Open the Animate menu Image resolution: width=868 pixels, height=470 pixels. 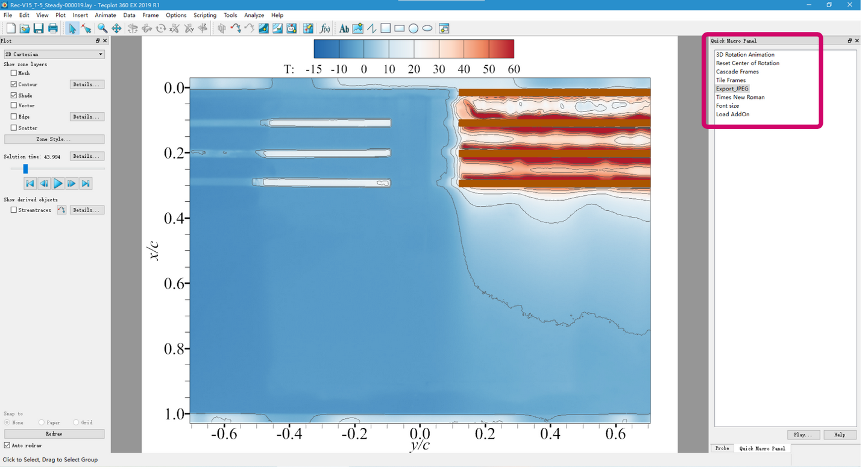[x=105, y=15]
